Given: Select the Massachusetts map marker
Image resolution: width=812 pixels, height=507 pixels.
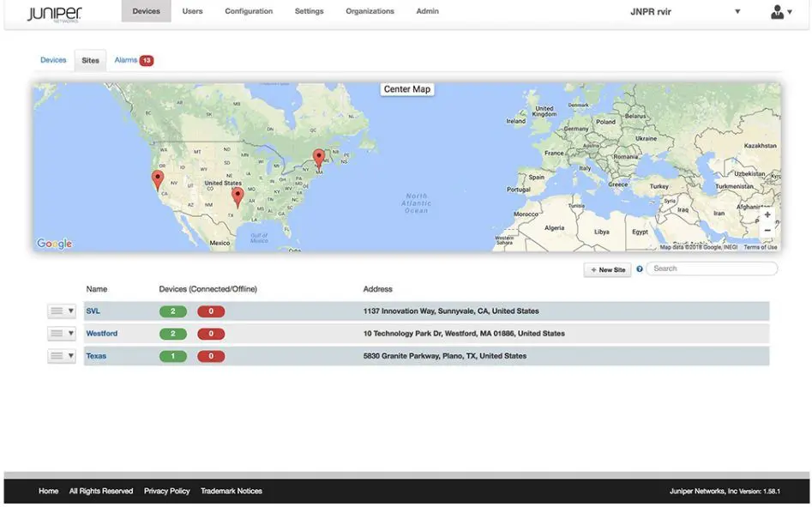Looking at the screenshot, I should tap(318, 157).
